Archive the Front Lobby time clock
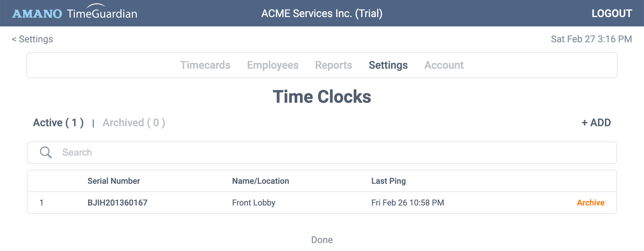Viewport: 644px width, 251px height. pyautogui.click(x=591, y=203)
